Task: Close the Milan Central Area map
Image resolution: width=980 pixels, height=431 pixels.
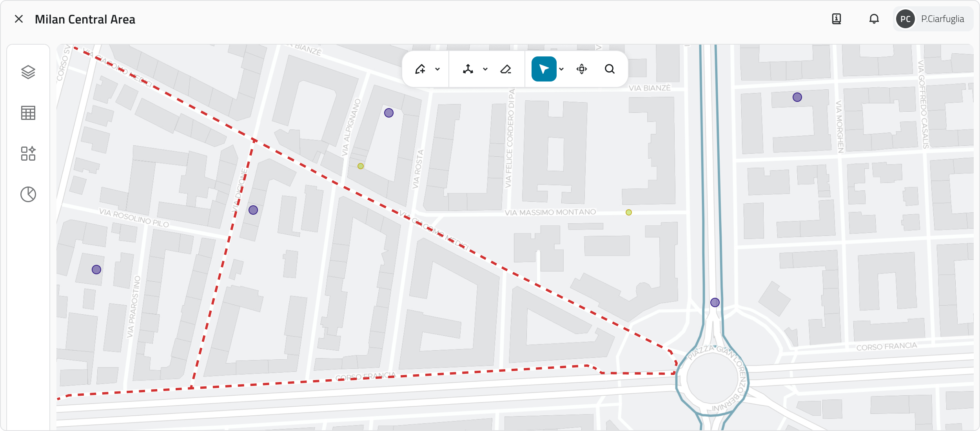Action: point(19,19)
